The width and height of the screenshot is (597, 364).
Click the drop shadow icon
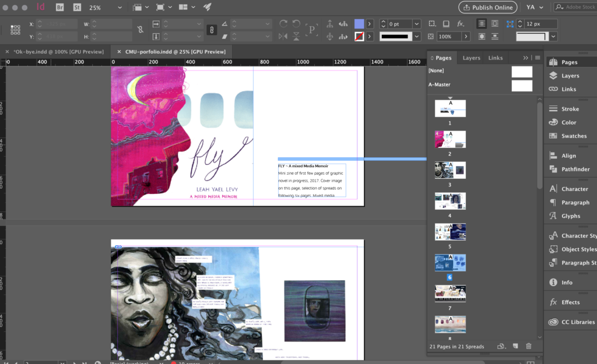(446, 24)
